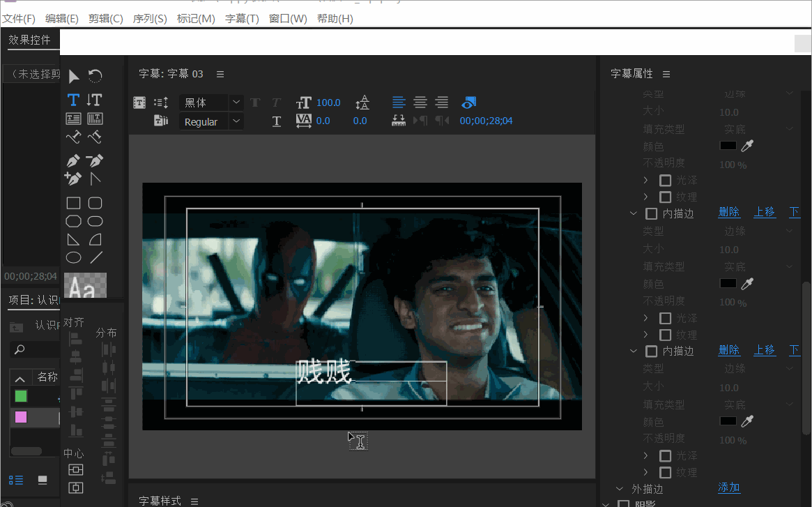Select the Rotation tool
The height and width of the screenshot is (507, 812).
(95, 76)
